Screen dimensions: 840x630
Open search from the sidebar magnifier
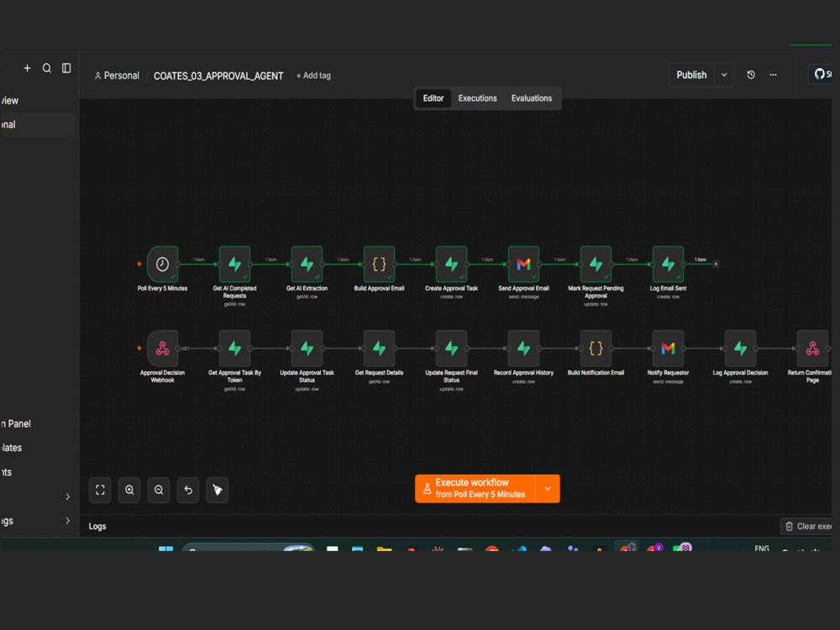pyautogui.click(x=47, y=68)
